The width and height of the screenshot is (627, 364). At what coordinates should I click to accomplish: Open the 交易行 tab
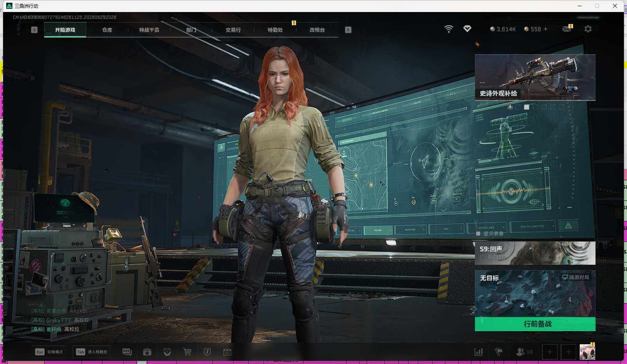[233, 30]
